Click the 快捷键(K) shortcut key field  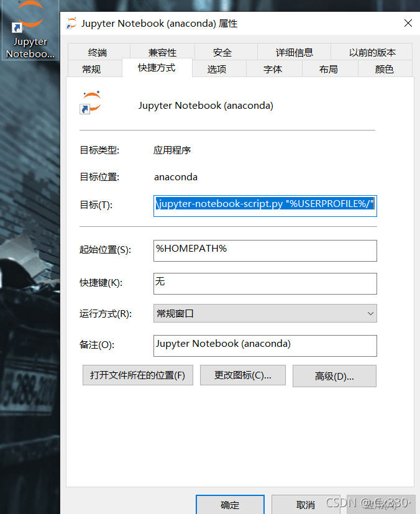point(265,283)
